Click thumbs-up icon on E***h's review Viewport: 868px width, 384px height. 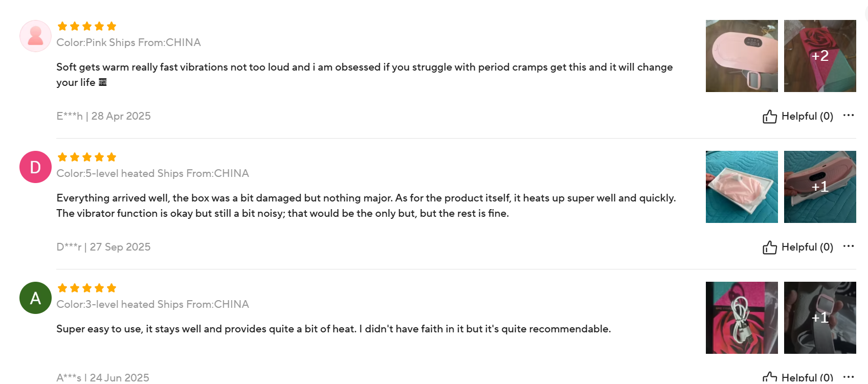click(769, 117)
